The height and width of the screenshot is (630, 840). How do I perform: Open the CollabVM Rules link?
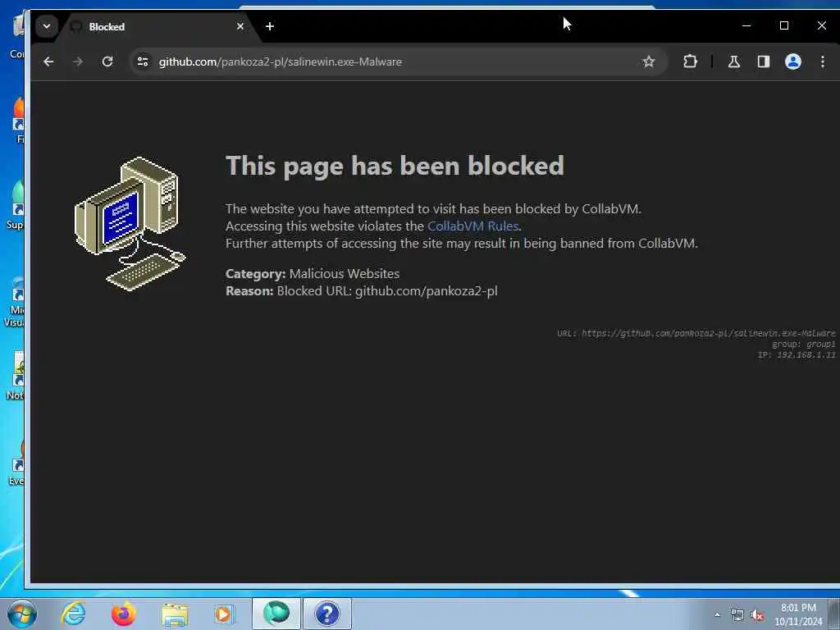tap(472, 226)
